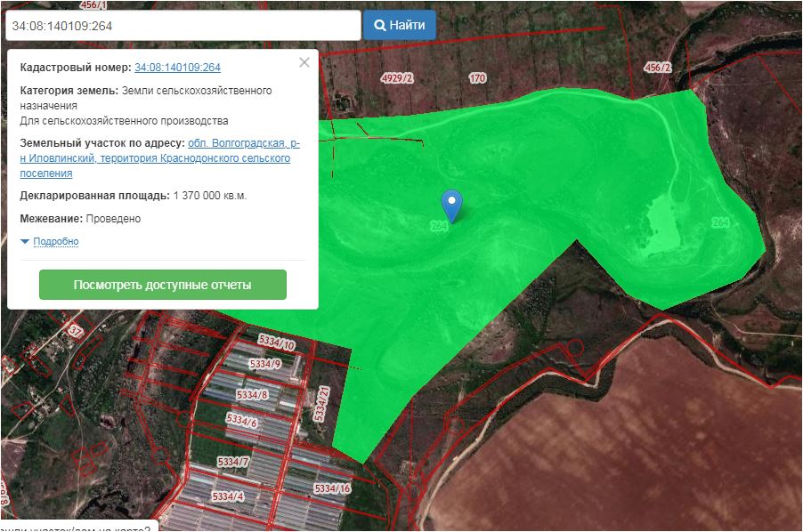This screenshot has width=803, height=532.
Task: Click the blue location pin marker
Action: coord(453,205)
